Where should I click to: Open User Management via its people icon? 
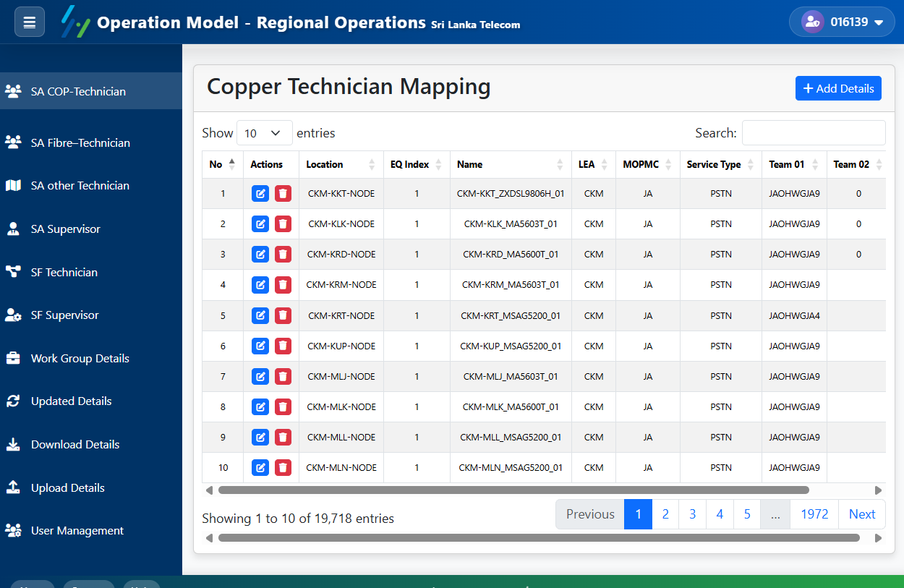16,530
